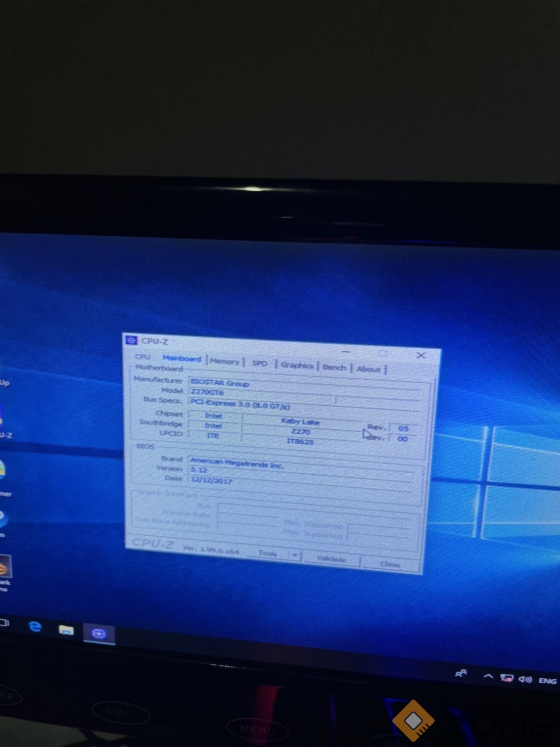
Task: Open the network tray icon
Action: pyautogui.click(x=506, y=678)
